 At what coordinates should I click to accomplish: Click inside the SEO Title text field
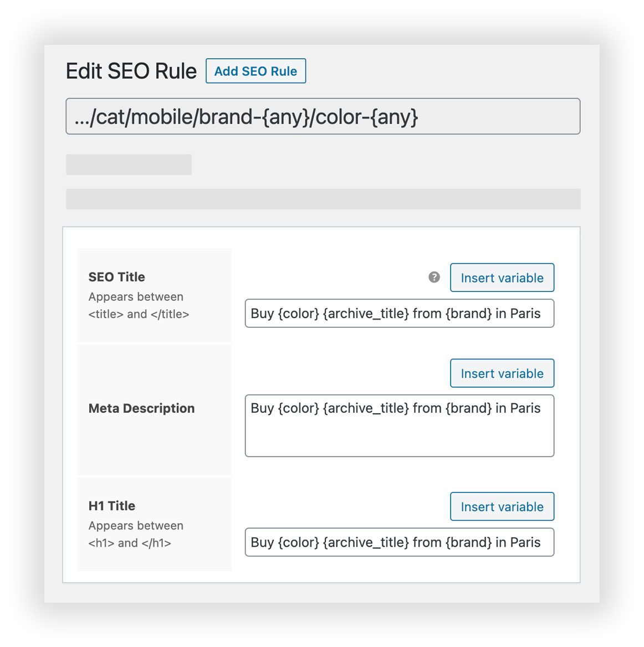click(x=399, y=314)
